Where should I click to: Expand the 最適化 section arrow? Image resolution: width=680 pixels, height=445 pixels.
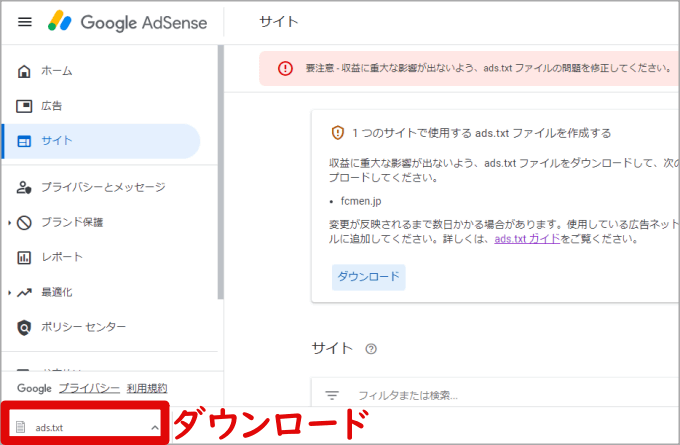tap(10, 293)
